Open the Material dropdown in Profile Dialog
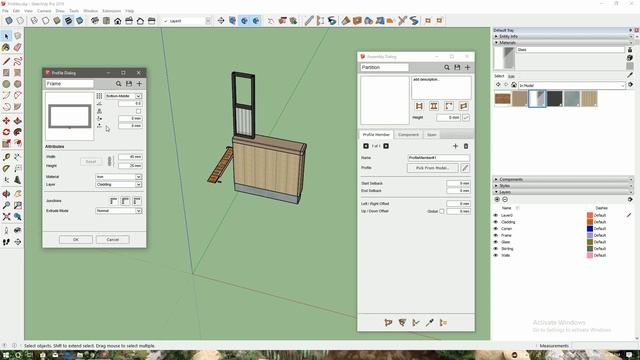This screenshot has height=360, width=640. pos(118,177)
